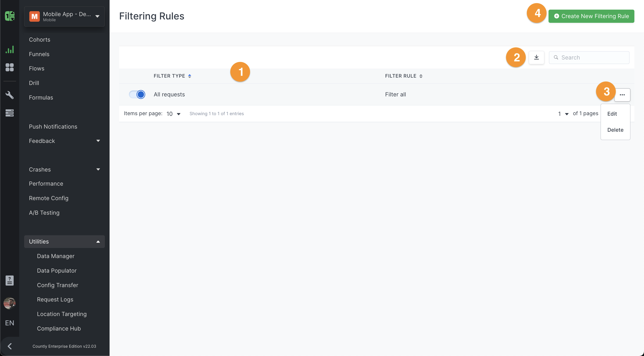The width and height of the screenshot is (644, 356).
Task: Expand the Feedback submenu
Action: point(64,141)
